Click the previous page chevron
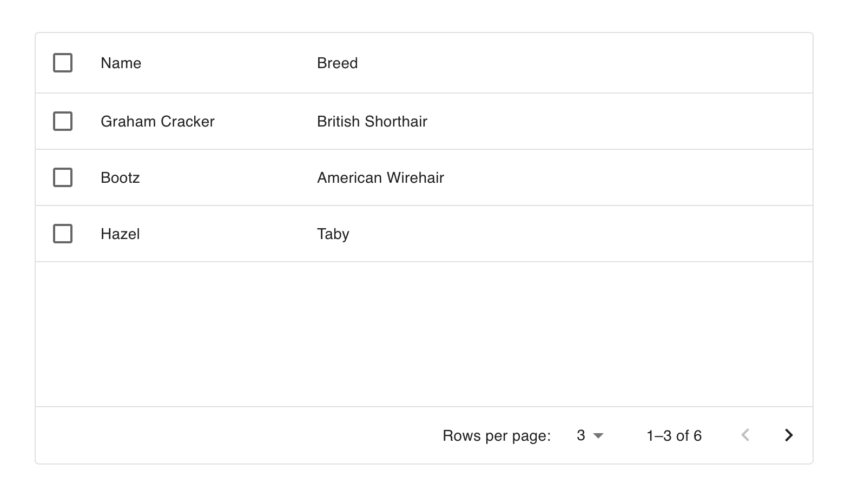The image size is (858, 504). point(745,435)
